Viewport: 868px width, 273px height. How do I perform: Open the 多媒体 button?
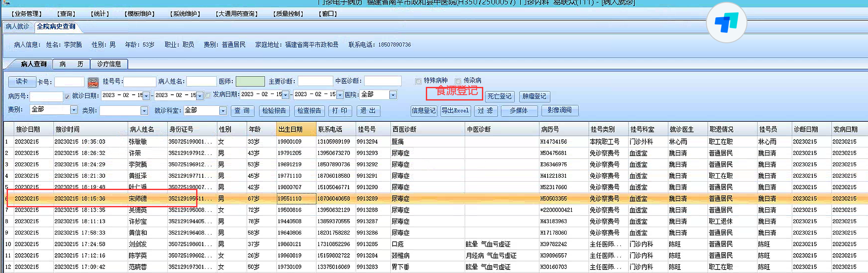tap(519, 111)
